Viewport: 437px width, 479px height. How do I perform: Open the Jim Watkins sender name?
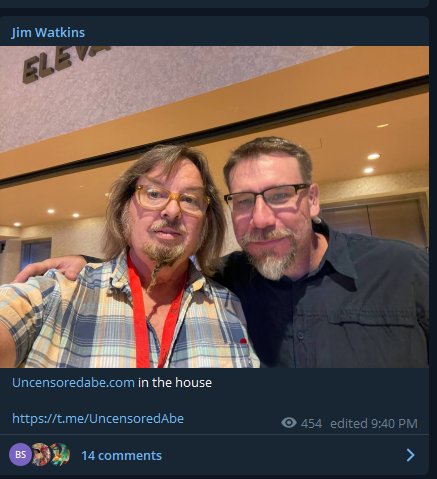[48, 33]
